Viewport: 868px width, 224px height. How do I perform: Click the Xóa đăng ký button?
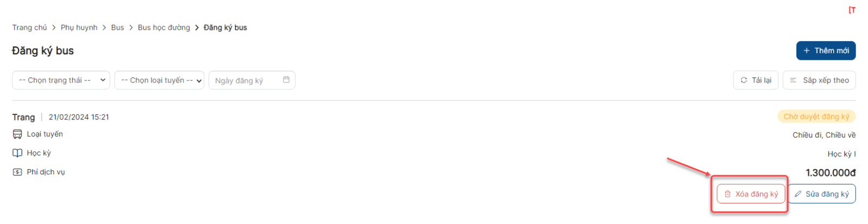(x=751, y=194)
